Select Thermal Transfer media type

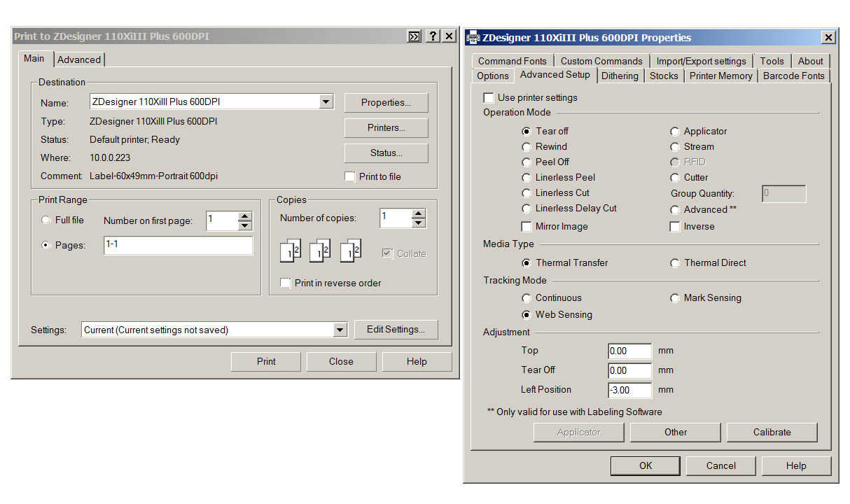click(527, 262)
